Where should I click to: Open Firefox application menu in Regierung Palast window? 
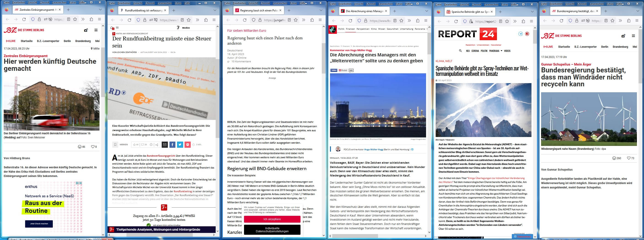point(320,20)
